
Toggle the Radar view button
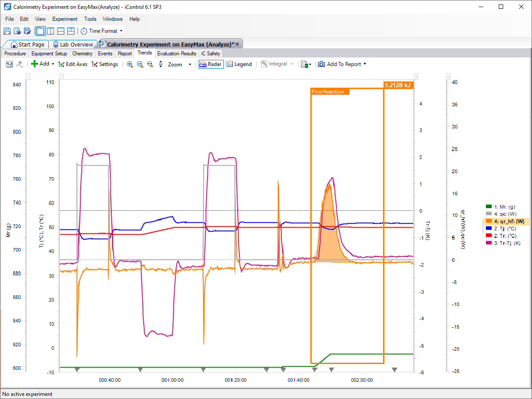coord(210,64)
